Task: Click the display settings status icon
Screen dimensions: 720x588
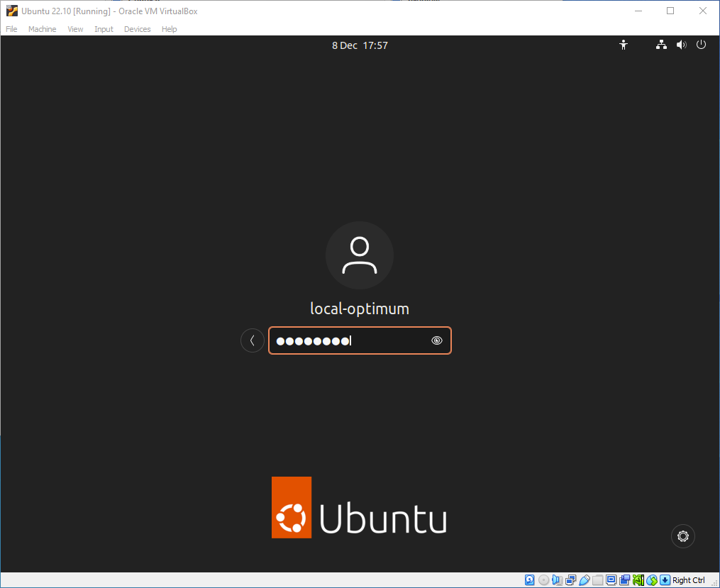Action: (x=611, y=580)
